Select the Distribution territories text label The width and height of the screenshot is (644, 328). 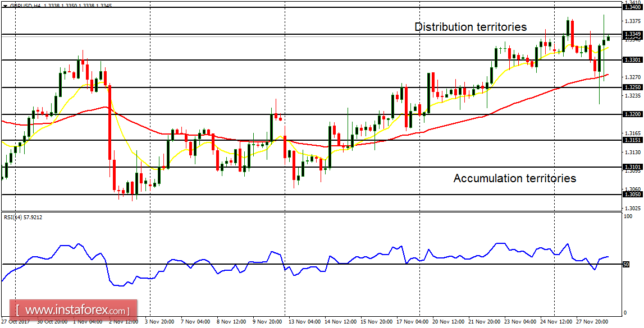tap(471, 27)
